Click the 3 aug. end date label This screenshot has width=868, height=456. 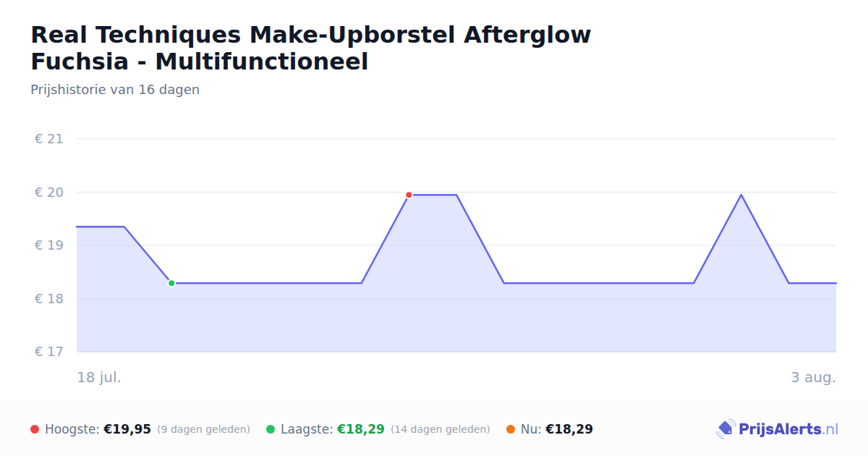pos(813,377)
